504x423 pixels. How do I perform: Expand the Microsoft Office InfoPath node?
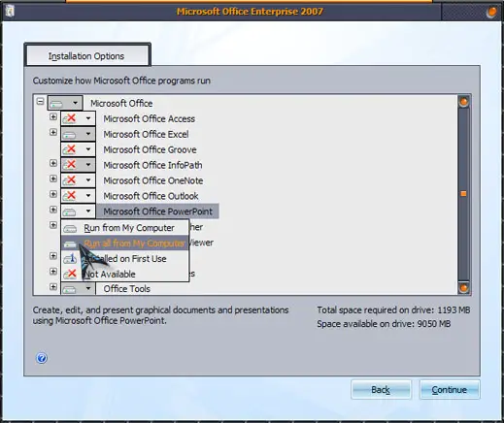click(53, 163)
